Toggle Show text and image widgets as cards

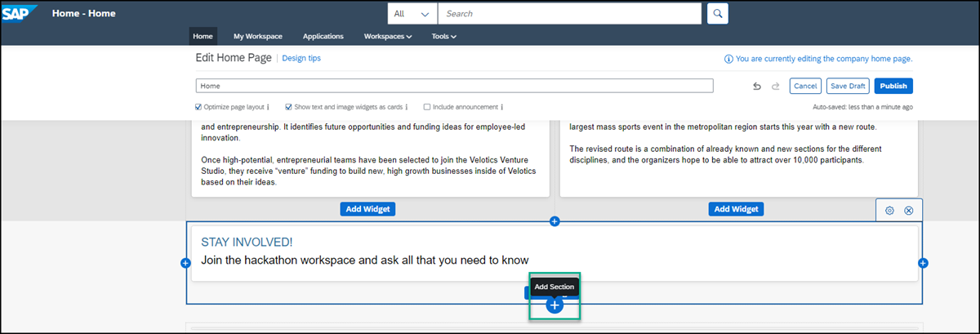pyautogui.click(x=288, y=107)
